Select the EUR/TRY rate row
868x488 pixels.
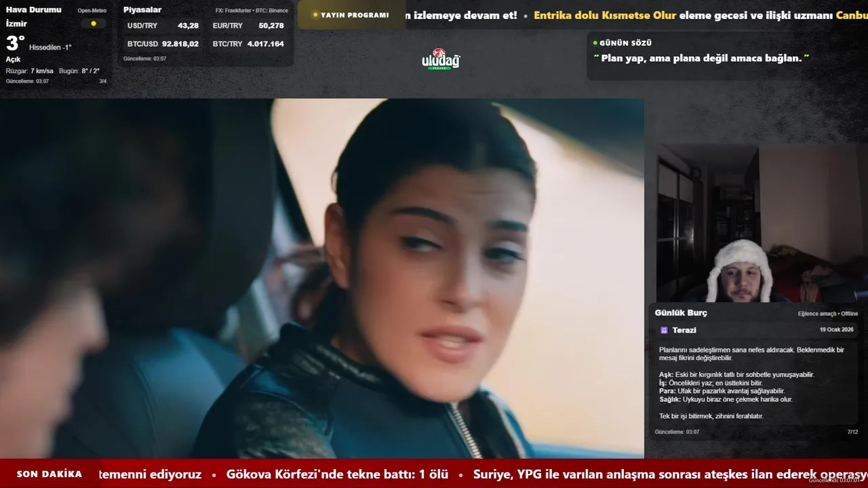[x=248, y=26]
